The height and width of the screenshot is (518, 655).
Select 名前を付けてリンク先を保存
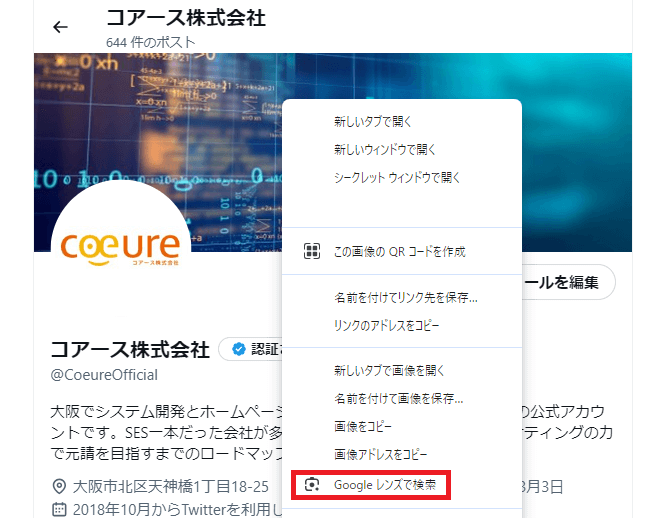[x=405, y=298]
